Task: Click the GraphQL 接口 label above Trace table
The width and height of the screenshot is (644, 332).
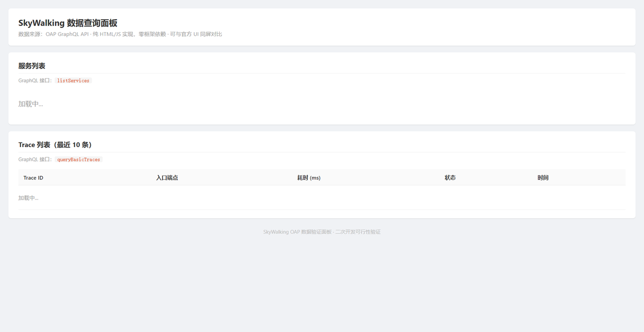Action: pyautogui.click(x=35, y=159)
